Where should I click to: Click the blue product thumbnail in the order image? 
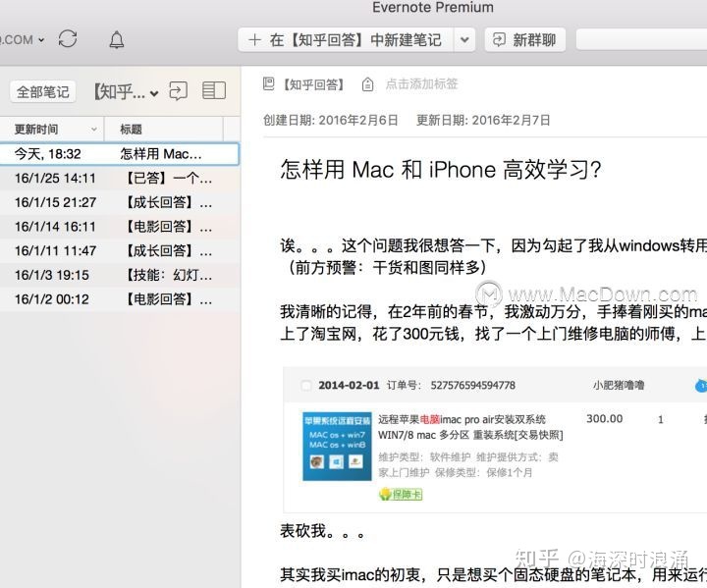[x=337, y=446]
